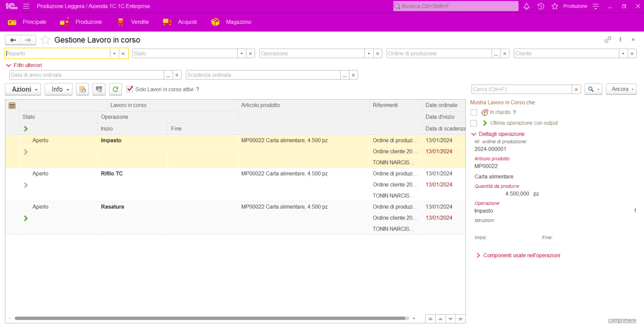Clear the Reparto filter field
644x326 pixels.
pos(123,54)
